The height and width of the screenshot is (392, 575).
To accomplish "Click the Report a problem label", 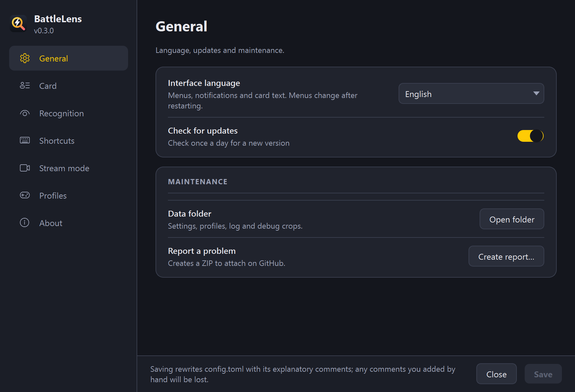I will [x=202, y=251].
